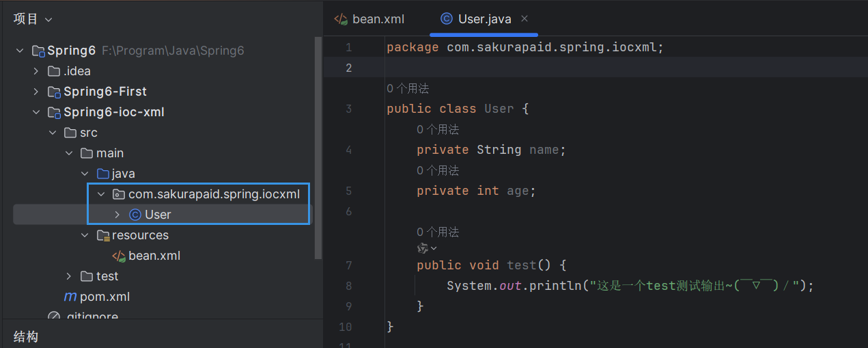Image resolution: width=868 pixels, height=348 pixels.
Task: Click the bean.xml file icon in tree
Action: 119,256
